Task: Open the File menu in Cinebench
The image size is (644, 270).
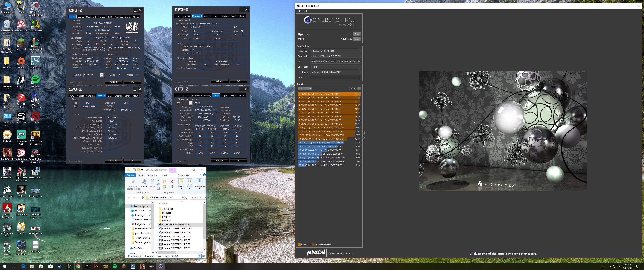Action: click(298, 11)
